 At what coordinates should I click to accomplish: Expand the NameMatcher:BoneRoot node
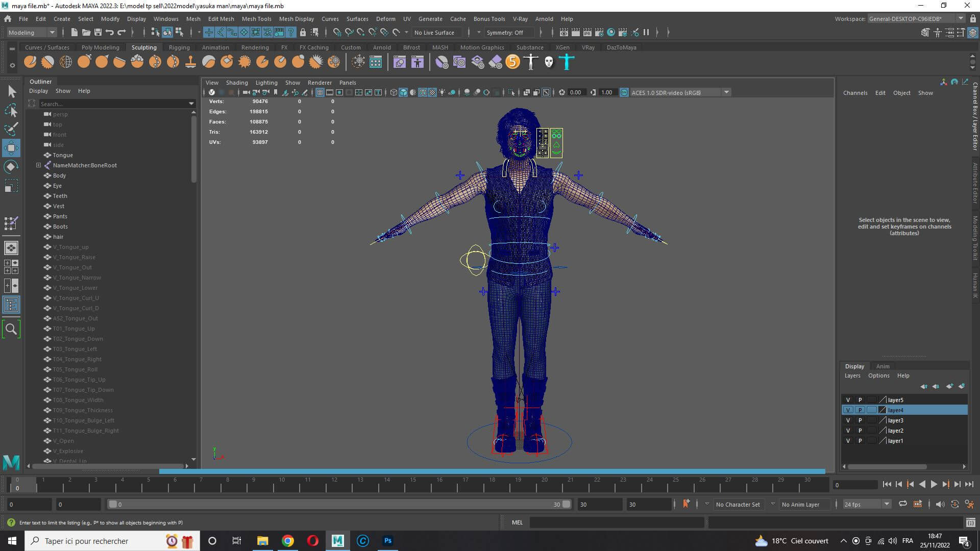[x=38, y=165]
